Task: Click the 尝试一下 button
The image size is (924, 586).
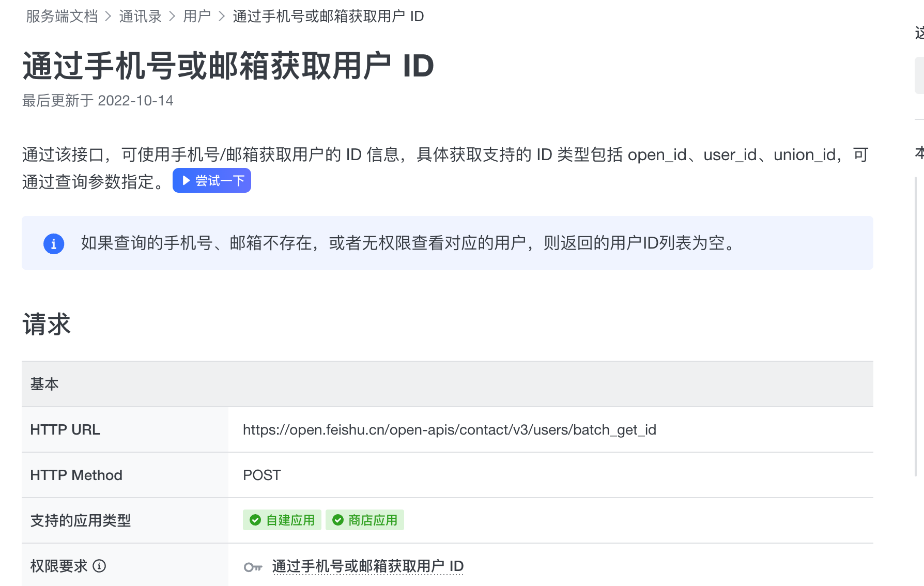Action: pyautogui.click(x=212, y=180)
